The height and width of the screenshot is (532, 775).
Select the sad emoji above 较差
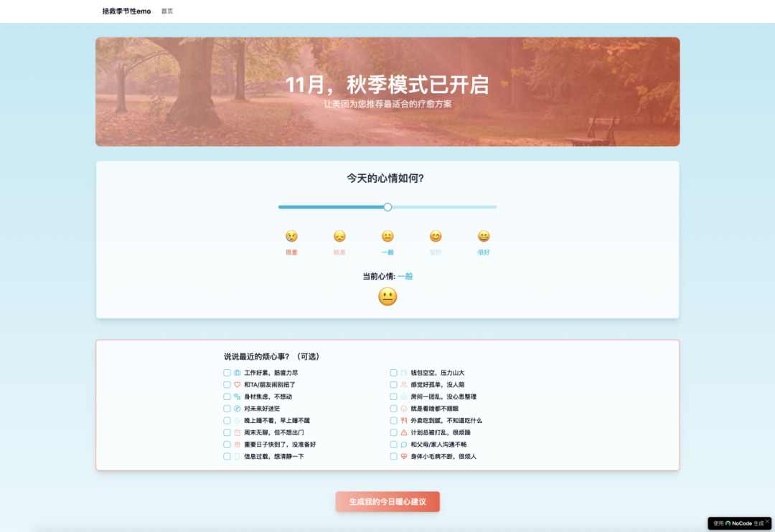(x=339, y=236)
